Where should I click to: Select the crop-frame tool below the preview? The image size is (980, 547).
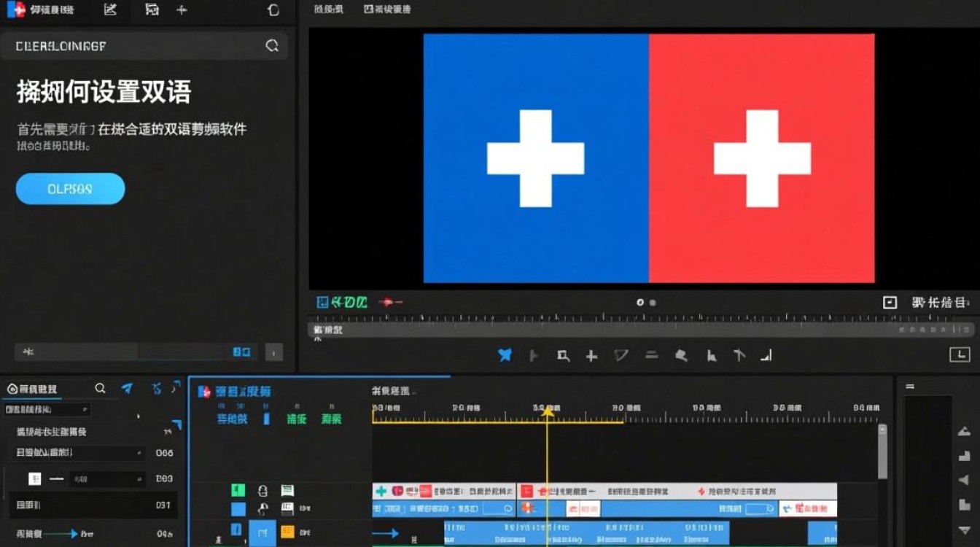(x=563, y=356)
